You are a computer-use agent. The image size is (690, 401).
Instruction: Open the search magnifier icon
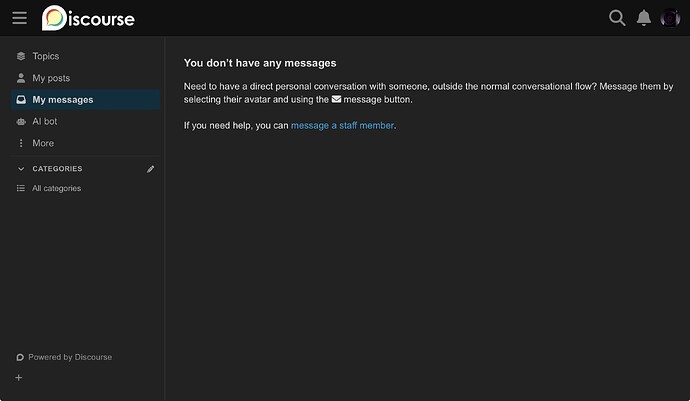click(x=617, y=18)
